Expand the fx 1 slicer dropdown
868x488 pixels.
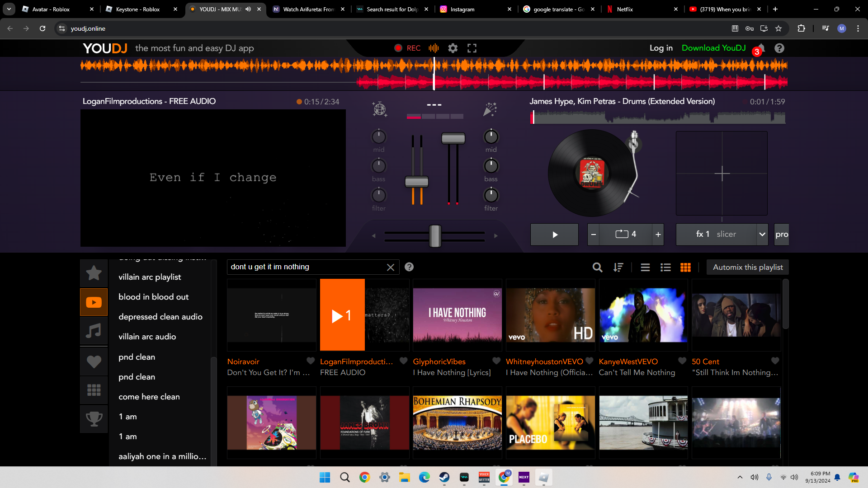(762, 235)
